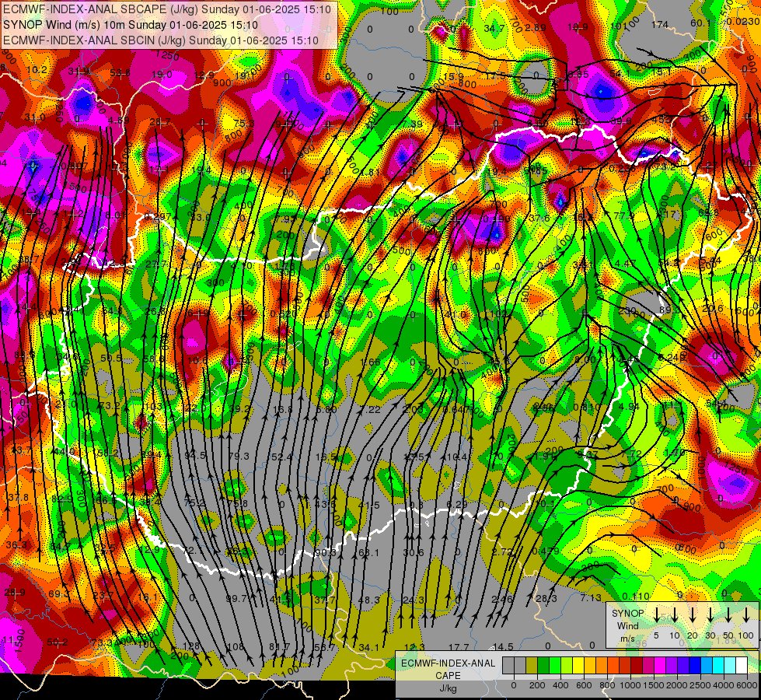Click the SYNOP Wind m/s legend label
Screen dimensions: 761x700
(627, 625)
